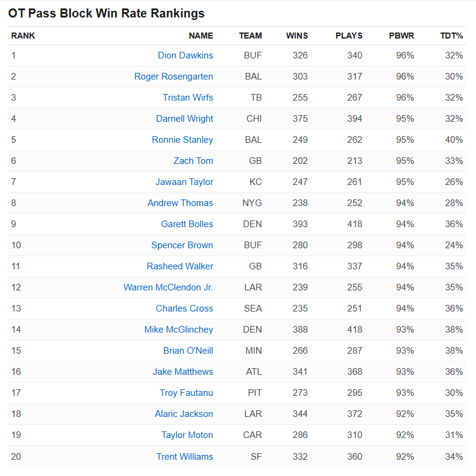The height and width of the screenshot is (476, 476).
Task: Click Brian O'Neill name link
Action: [188, 351]
